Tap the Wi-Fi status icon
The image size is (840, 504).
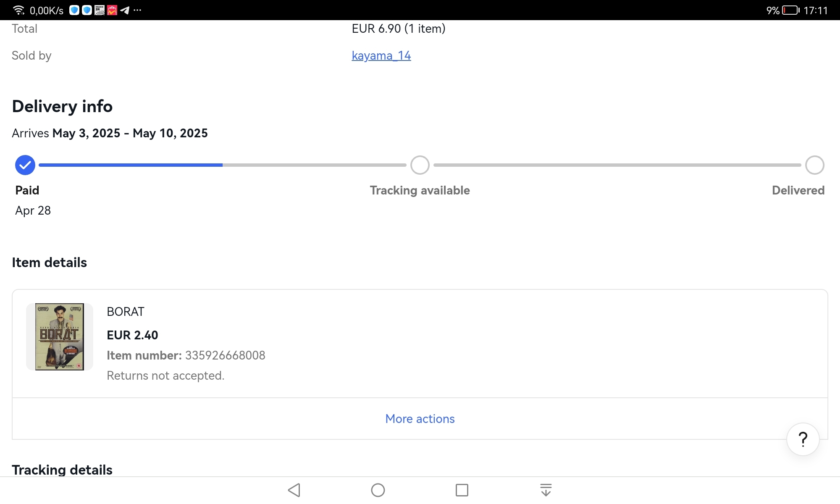pyautogui.click(x=18, y=10)
